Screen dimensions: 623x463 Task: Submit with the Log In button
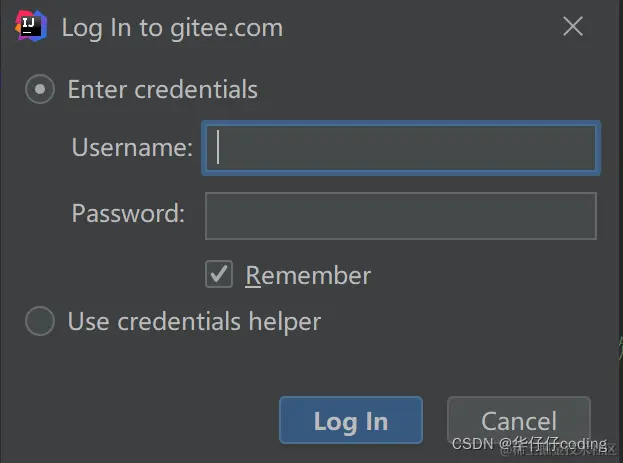coord(351,420)
